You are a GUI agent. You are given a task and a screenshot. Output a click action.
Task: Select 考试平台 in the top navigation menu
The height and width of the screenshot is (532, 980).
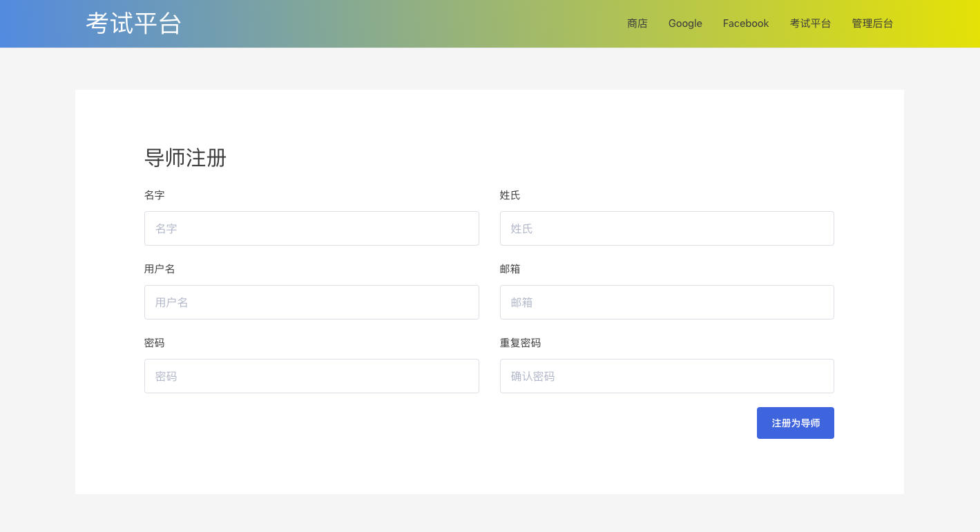point(810,23)
